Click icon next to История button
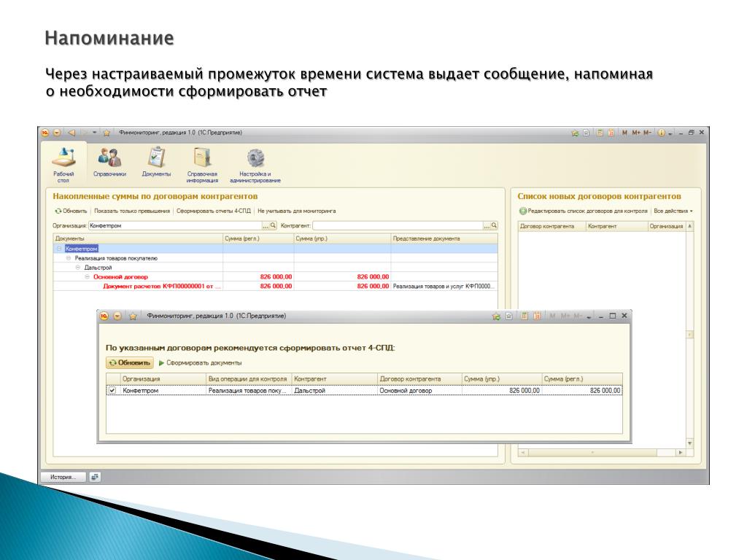This screenshot has height=560, width=747. coord(95,477)
